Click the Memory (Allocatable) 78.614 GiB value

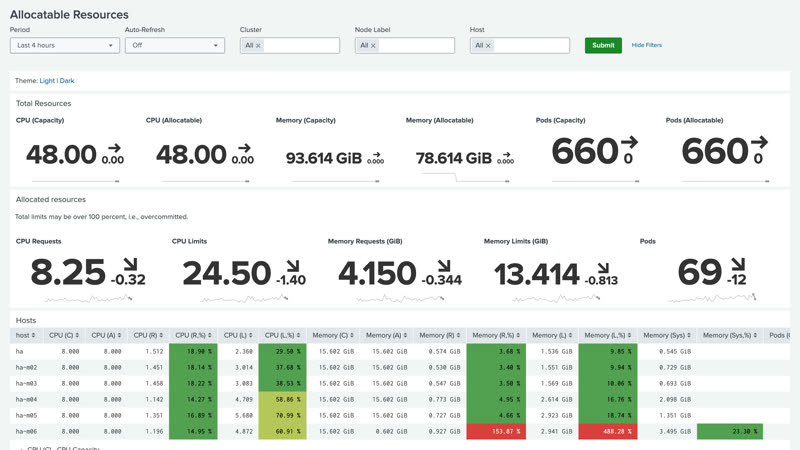coord(454,158)
